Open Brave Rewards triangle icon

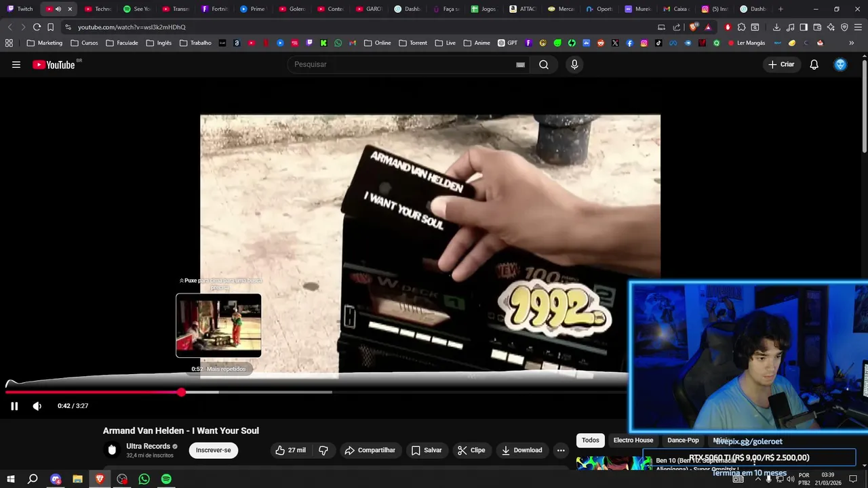coord(708,27)
